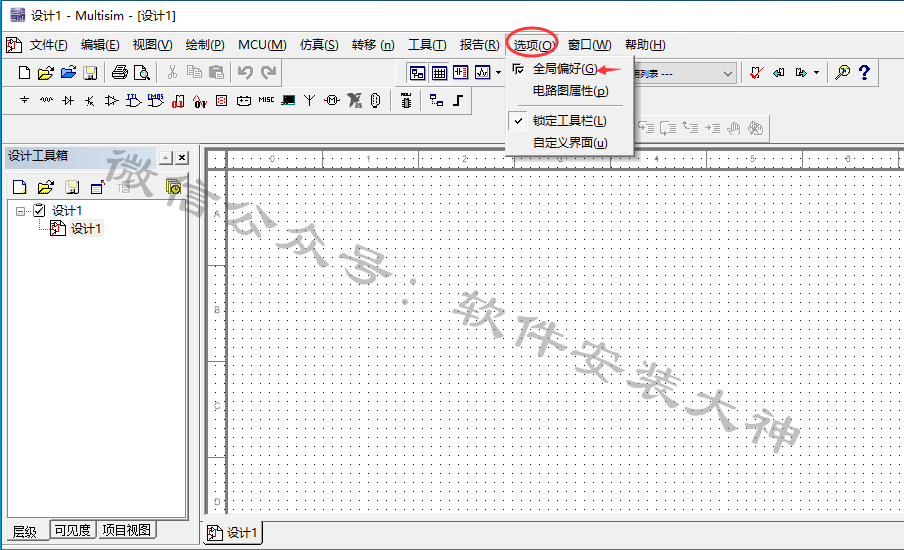The image size is (904, 550).
Task: Place a transistor component icon
Action: click(89, 101)
